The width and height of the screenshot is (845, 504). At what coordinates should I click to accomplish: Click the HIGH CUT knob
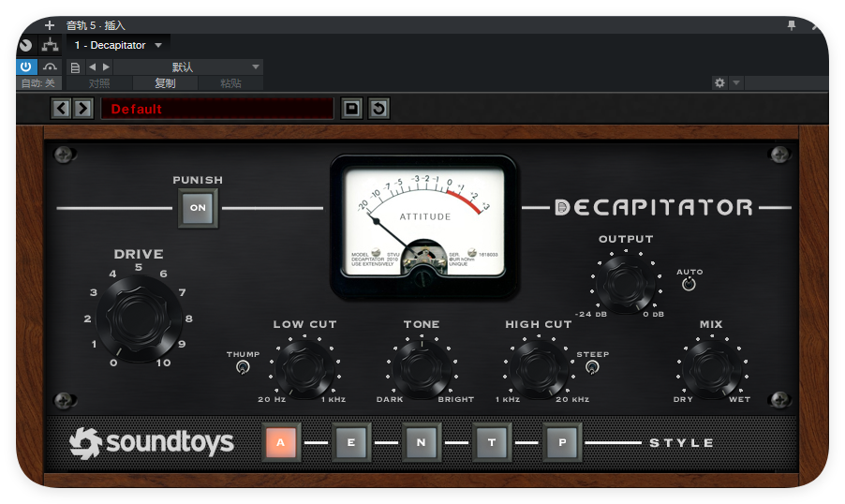coord(539,369)
